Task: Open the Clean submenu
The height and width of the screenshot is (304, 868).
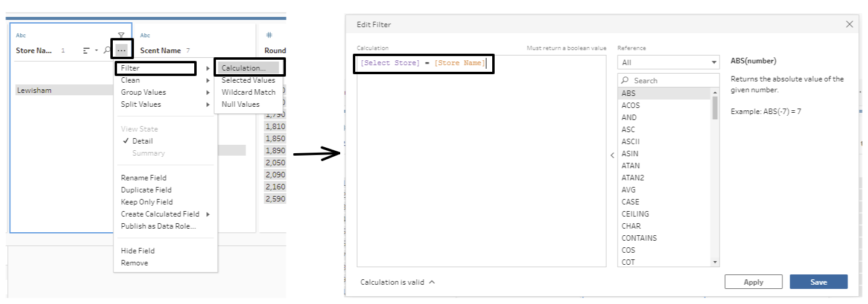Action: (x=165, y=80)
